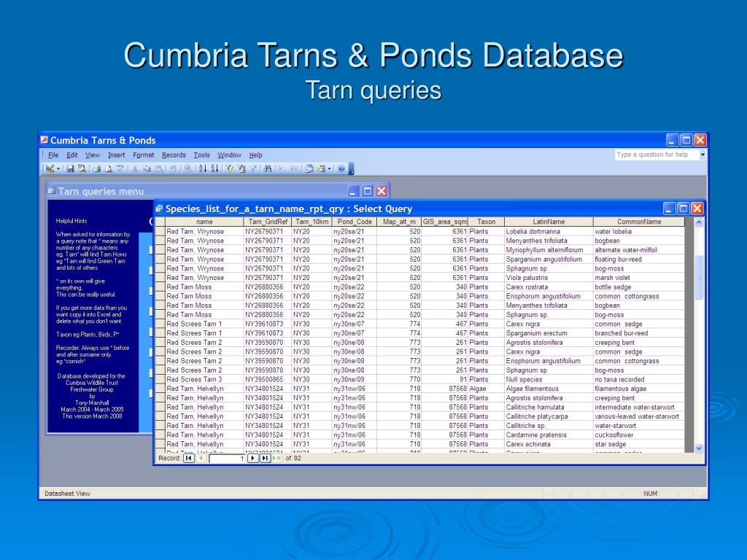Select the 'no taxa recorded' cell
Viewport: 747px width, 560px height.
point(639,379)
